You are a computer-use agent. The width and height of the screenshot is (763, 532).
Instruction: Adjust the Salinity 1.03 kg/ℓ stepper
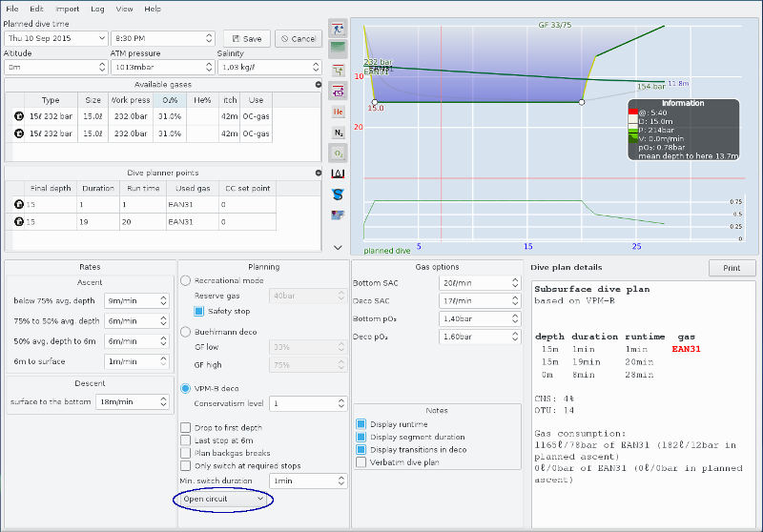317,67
